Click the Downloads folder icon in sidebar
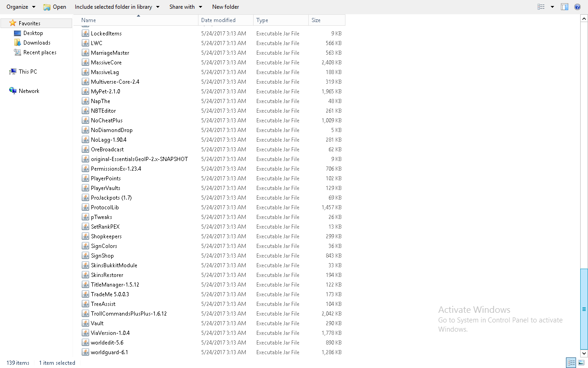 (17, 43)
